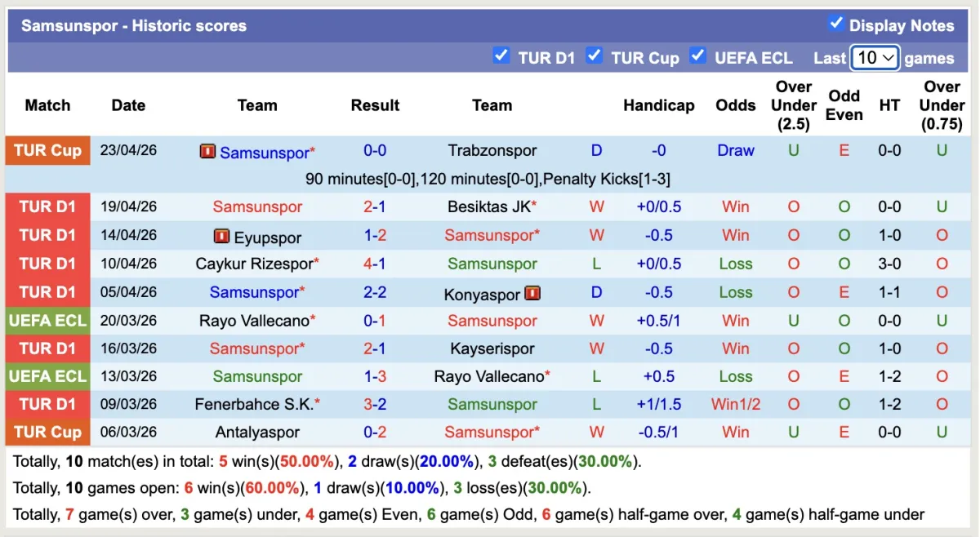980x537 pixels.
Task: Open the 0-0 result against Trabzonspor
Action: pos(375,151)
